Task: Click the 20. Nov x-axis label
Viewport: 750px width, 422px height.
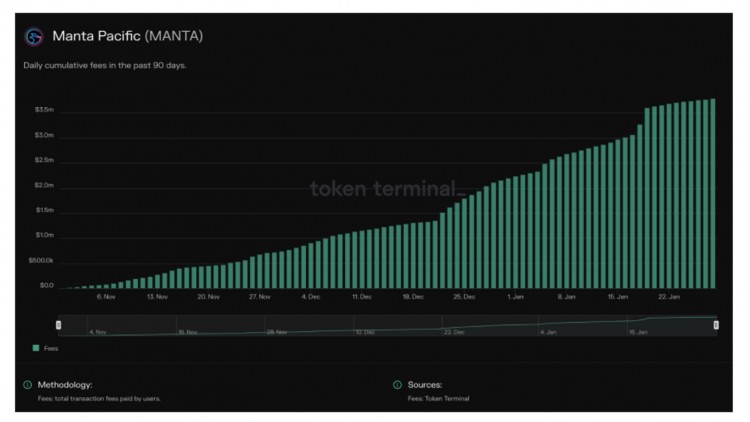Action: point(209,297)
